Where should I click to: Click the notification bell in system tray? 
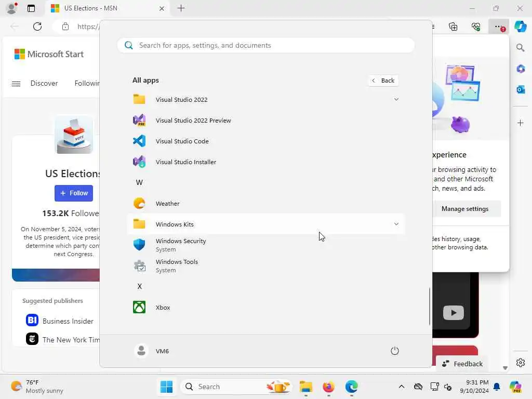[x=497, y=387]
